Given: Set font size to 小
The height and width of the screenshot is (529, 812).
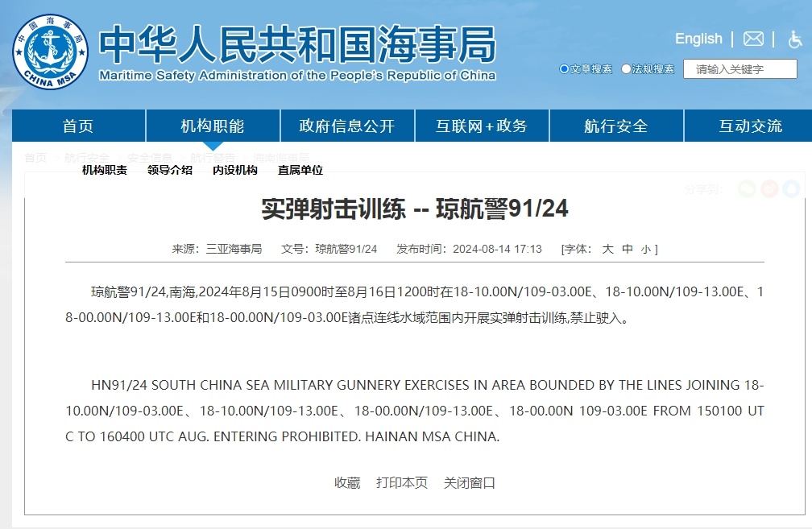Looking at the screenshot, I should coord(646,250).
